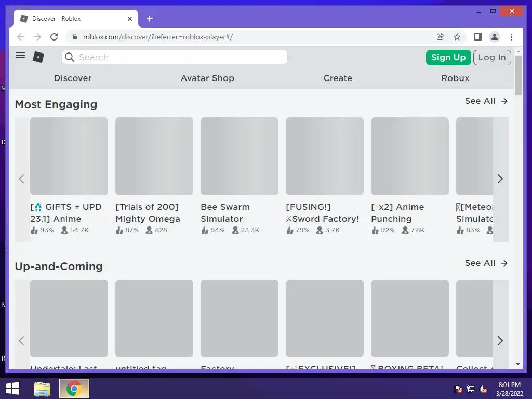Click the browser forward arrow

[x=37, y=37]
